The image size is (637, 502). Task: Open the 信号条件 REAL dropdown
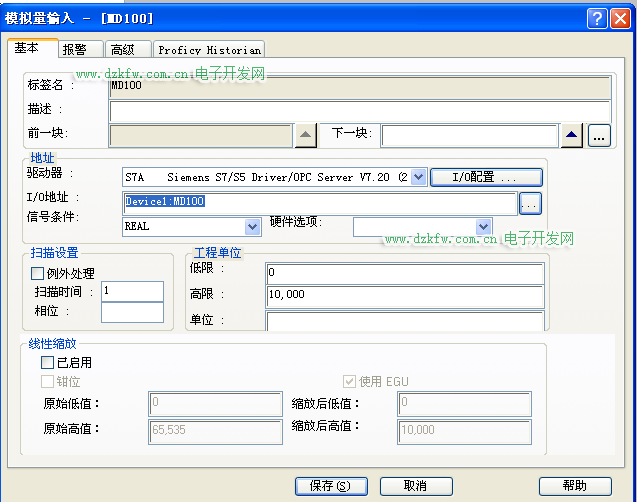click(x=253, y=227)
